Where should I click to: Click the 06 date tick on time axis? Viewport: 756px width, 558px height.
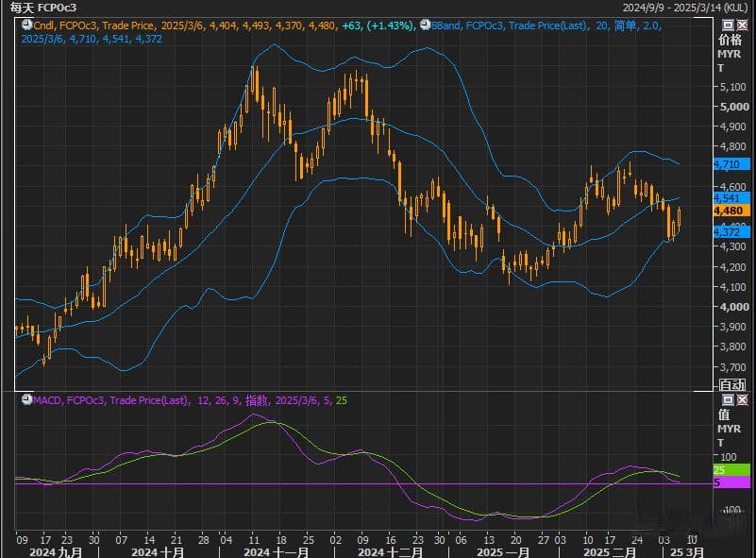pos(461,540)
